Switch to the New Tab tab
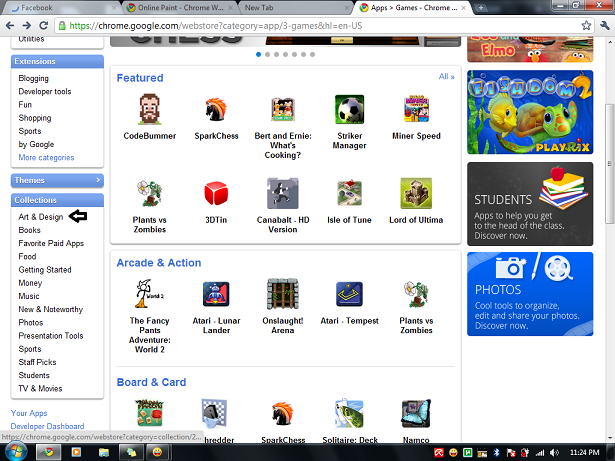This screenshot has height=461, width=615. click(296, 8)
